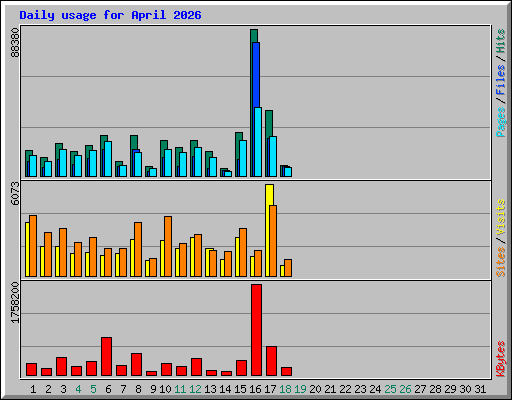The height and width of the screenshot is (400, 512).
Task: Click green day 5 label
Action: coord(93,389)
